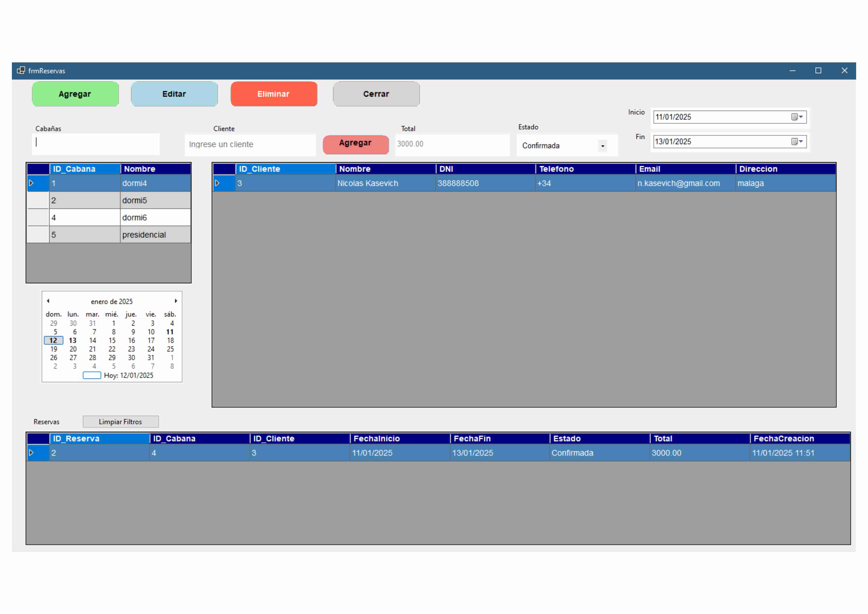868x614 pixels.
Task: Click Hoy: 12/01/2025 today link
Action: pos(128,375)
